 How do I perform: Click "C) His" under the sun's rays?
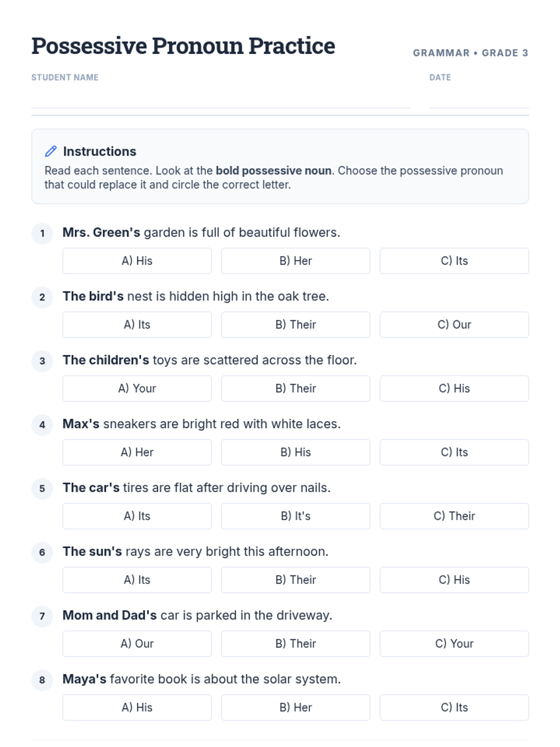(x=454, y=580)
